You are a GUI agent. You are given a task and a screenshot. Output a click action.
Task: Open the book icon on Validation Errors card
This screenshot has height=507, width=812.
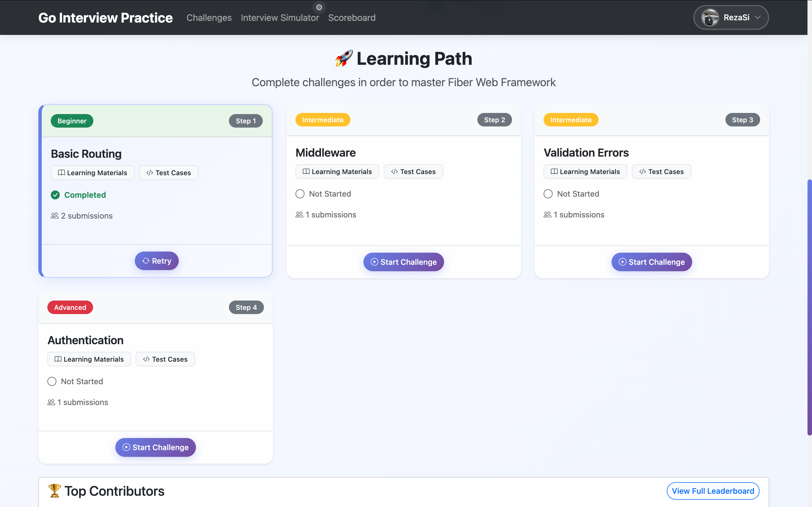click(x=554, y=171)
